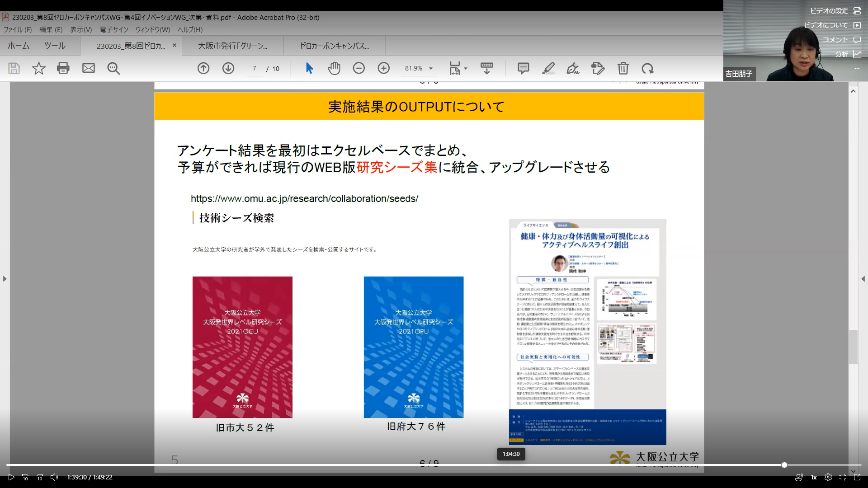Select the highlighter pen tool
868x488 pixels.
[548, 68]
